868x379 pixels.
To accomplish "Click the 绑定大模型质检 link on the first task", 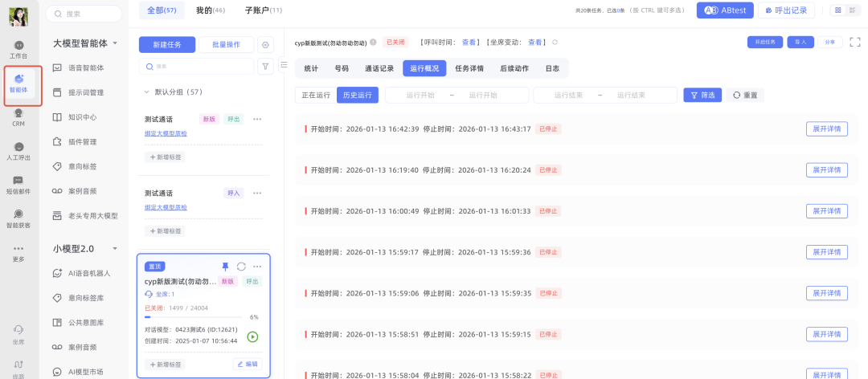I will point(166,133).
